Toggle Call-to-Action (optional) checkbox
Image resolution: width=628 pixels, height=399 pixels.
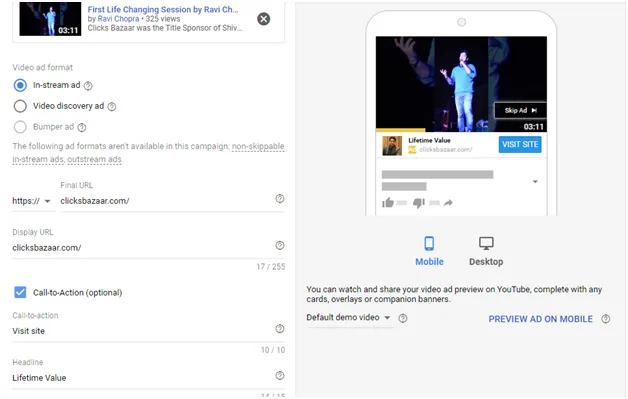[x=20, y=292]
